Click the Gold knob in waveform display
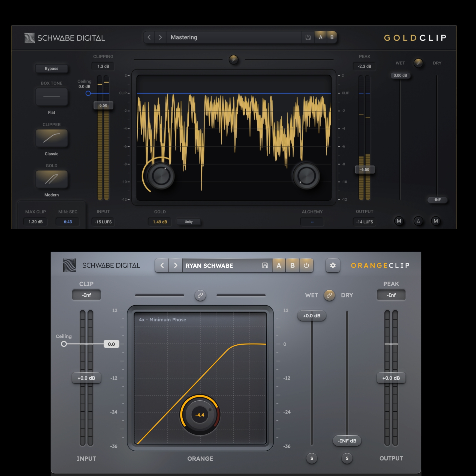 tap(161, 176)
